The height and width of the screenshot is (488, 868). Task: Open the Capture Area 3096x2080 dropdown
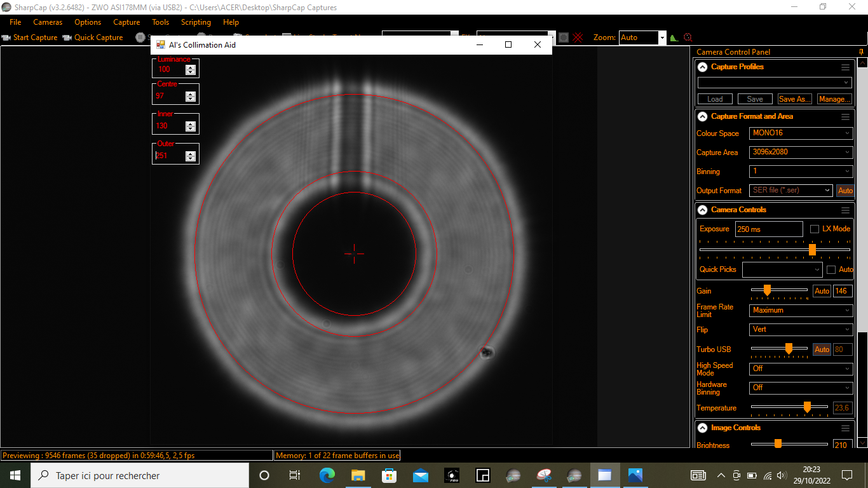coord(801,152)
